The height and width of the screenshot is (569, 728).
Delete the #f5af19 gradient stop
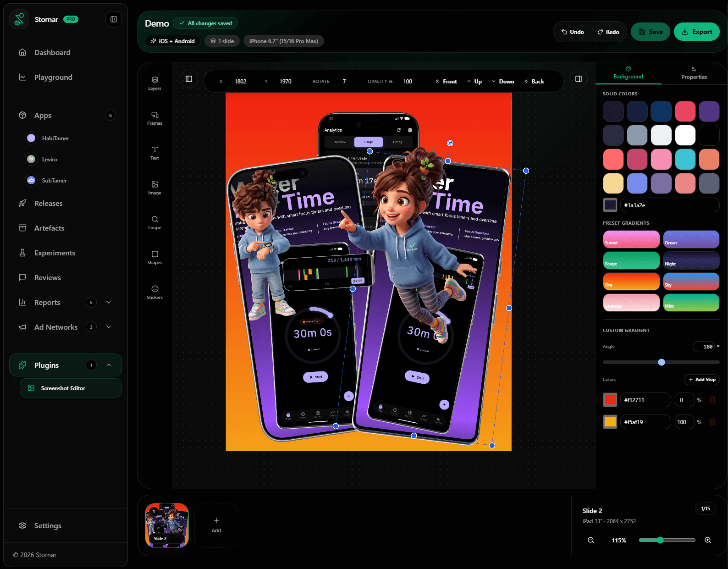[x=712, y=422]
